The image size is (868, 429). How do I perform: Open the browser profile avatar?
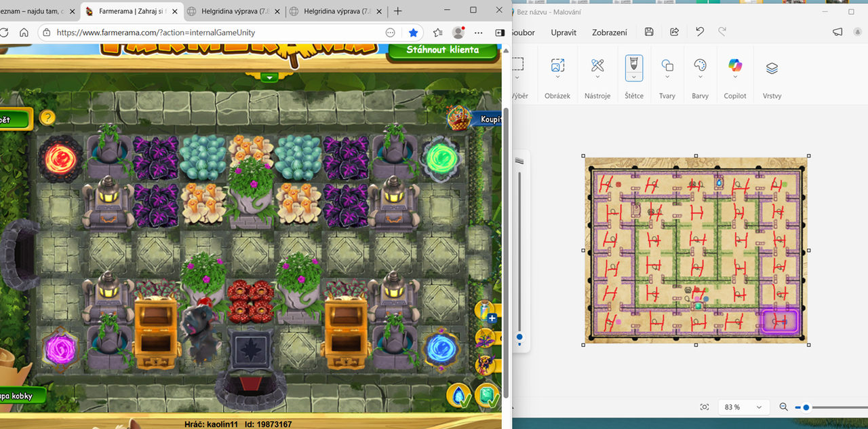(458, 32)
